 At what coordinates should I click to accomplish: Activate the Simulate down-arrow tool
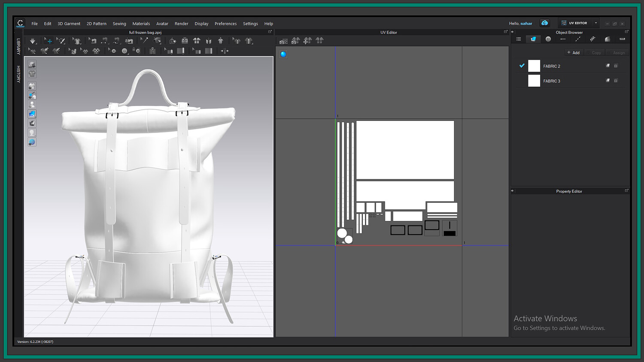coord(33,41)
